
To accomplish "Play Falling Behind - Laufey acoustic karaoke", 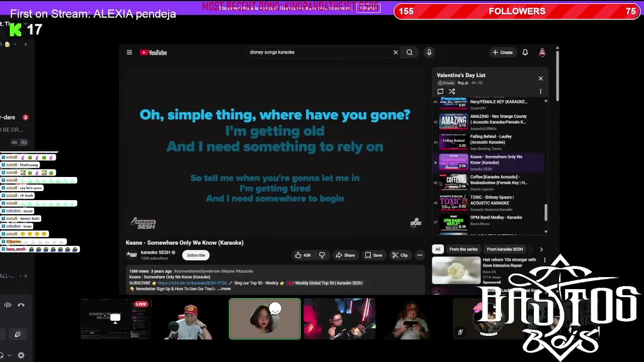I will click(x=488, y=142).
